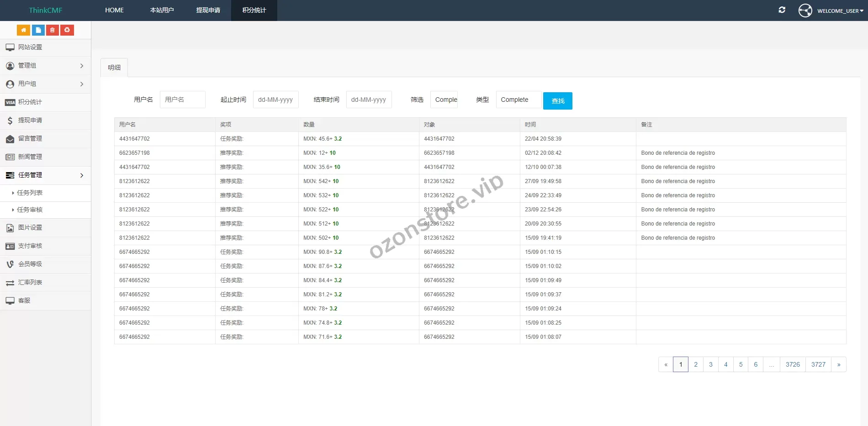Click the refresh icon in top bar
Viewport: 868px width, 426px height.
coord(782,10)
